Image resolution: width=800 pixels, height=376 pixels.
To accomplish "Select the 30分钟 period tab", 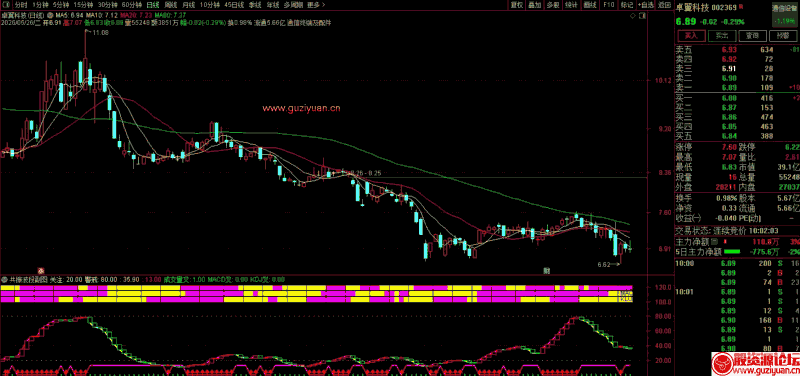I will [107, 5].
